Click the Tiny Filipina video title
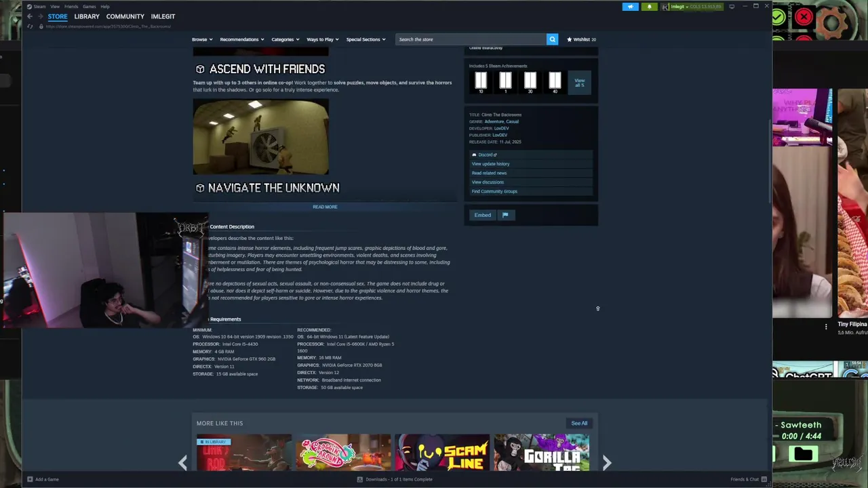 point(852,324)
